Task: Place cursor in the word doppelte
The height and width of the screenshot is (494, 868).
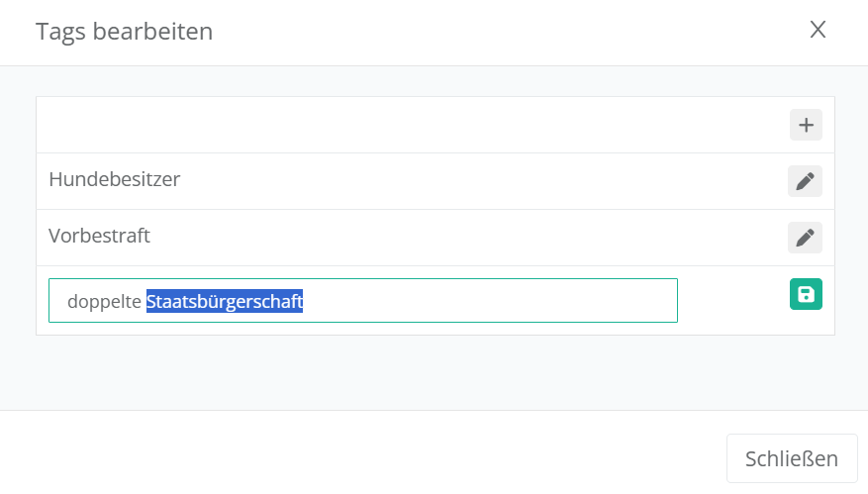Action: 104,301
